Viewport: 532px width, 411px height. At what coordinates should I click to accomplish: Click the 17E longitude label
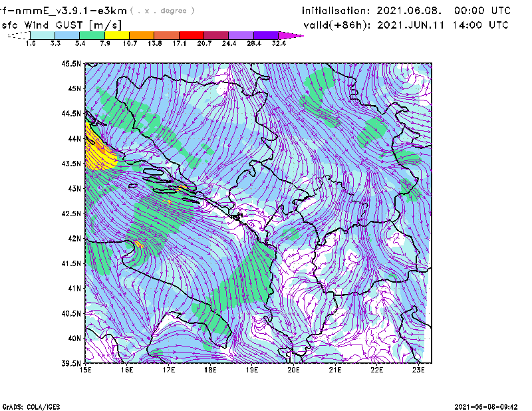pos(169,370)
